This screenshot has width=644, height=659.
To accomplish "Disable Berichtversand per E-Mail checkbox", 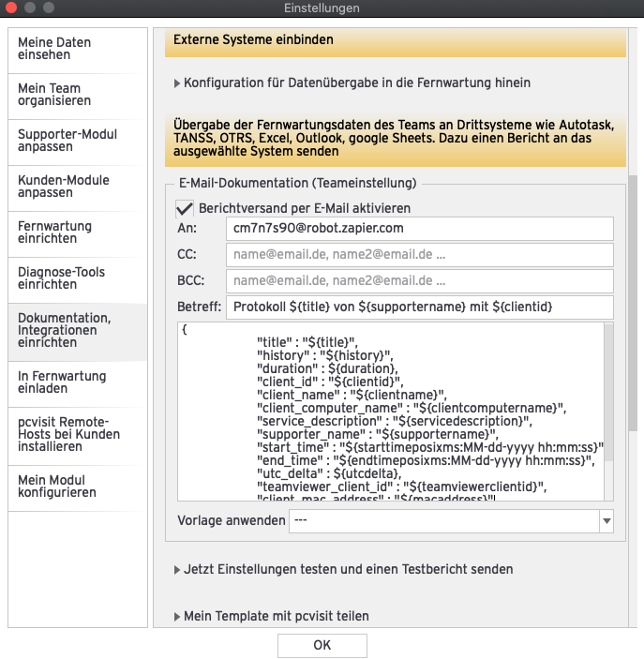I will click(x=185, y=208).
